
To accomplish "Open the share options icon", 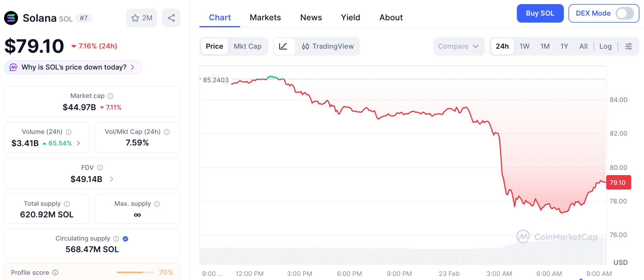I will click(x=171, y=18).
